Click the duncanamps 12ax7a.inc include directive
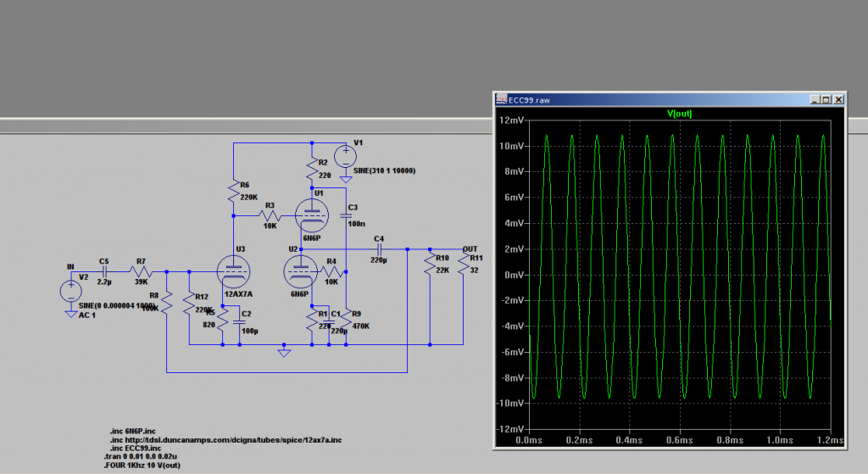The image size is (868, 474). 225,440
